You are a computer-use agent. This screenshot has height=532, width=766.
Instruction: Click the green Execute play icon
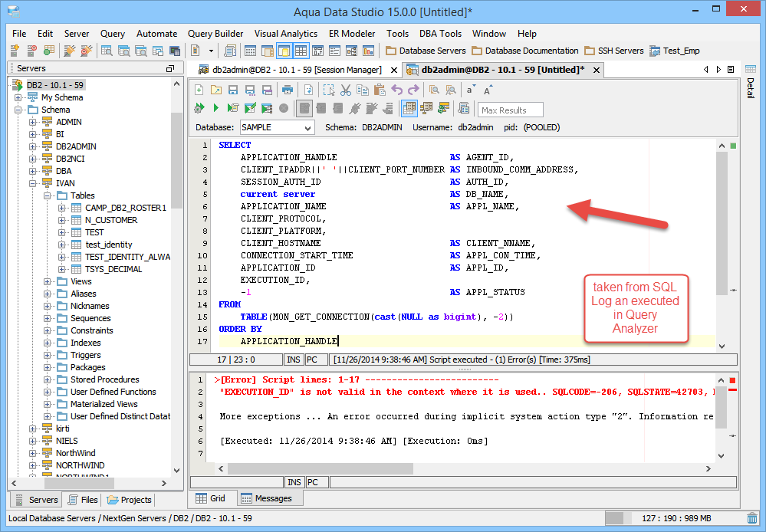coord(216,109)
